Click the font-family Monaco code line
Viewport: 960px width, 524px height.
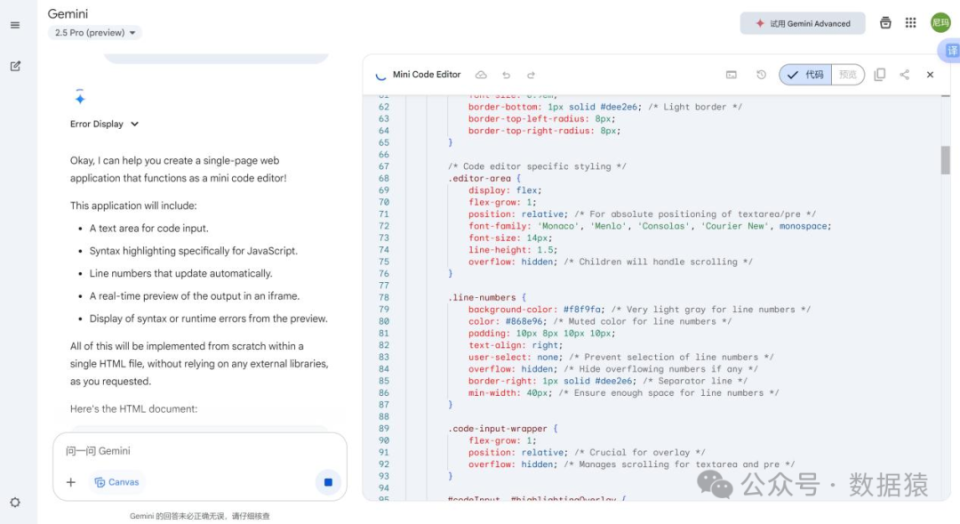tap(650, 226)
